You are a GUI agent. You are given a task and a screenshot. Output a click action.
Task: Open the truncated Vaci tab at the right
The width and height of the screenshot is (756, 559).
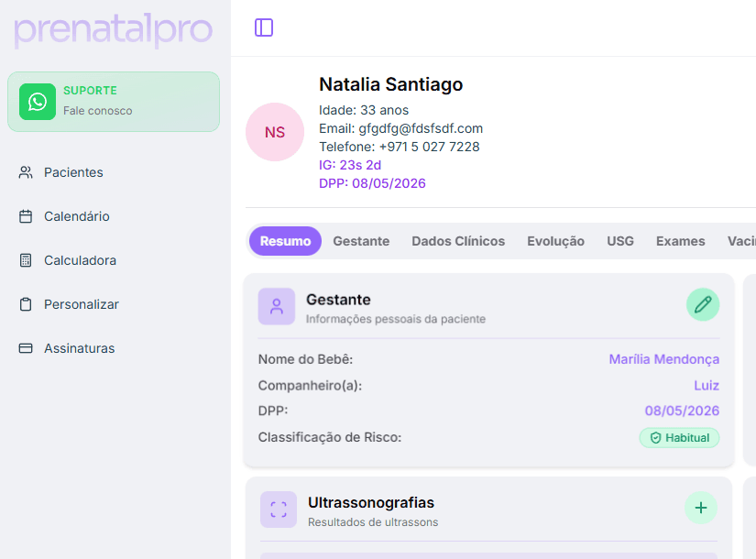tap(745, 240)
